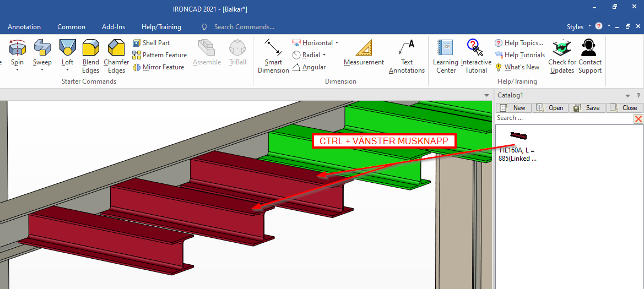The image size is (644, 289).
Task: Expand the Horizontal dimension dropdown arrow
Action: pyautogui.click(x=337, y=43)
